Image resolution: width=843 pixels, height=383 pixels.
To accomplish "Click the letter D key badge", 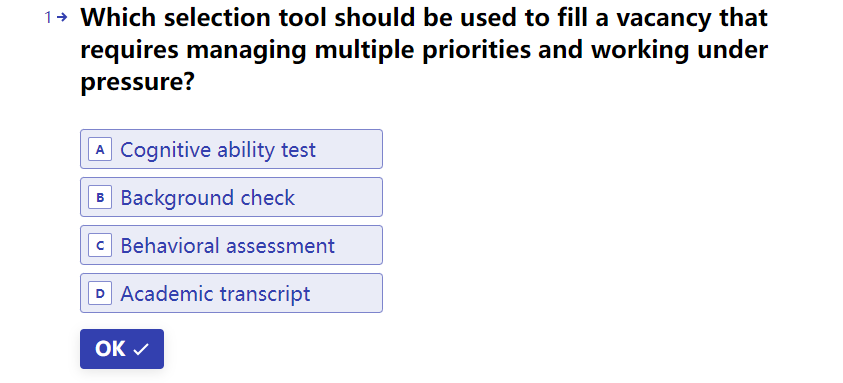I will 100,294.
